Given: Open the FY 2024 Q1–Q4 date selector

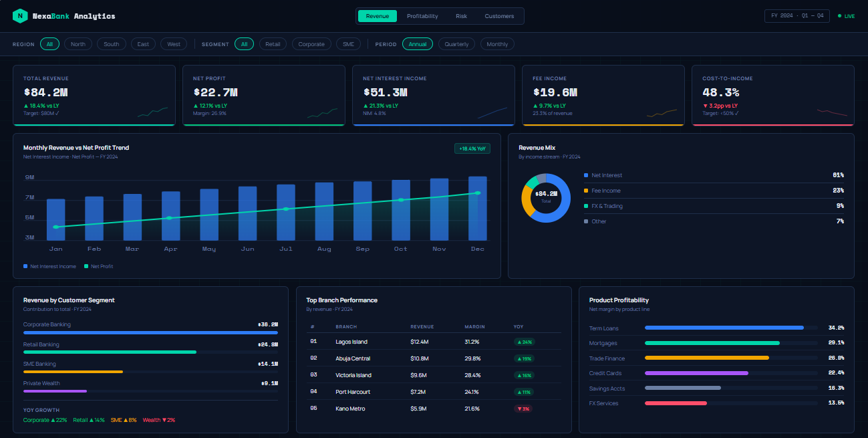Looking at the screenshot, I should [797, 16].
